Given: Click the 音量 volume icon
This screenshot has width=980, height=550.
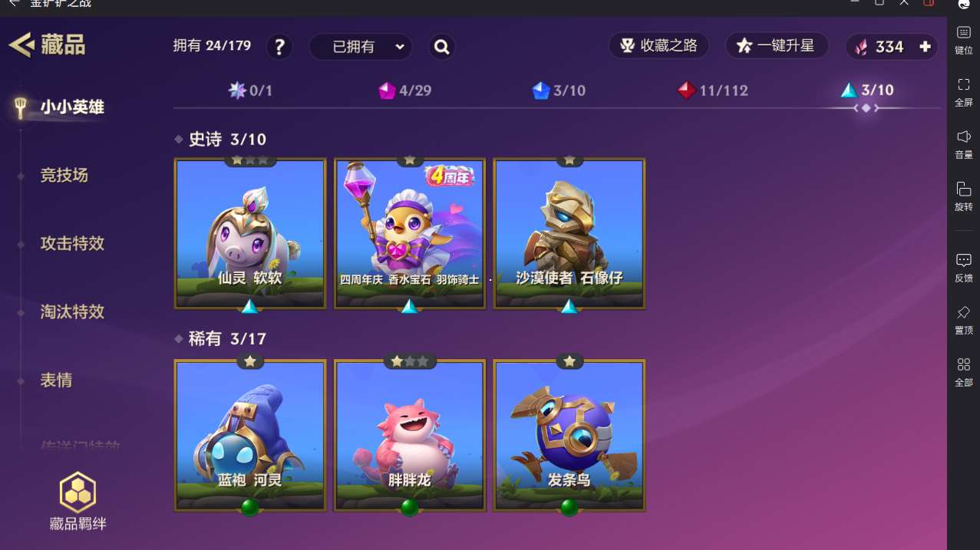Looking at the screenshot, I should 964,144.
